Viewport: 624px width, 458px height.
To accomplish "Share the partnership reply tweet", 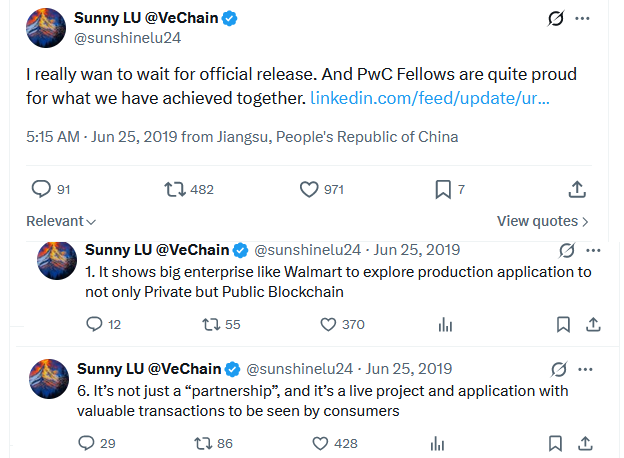I will (585, 443).
